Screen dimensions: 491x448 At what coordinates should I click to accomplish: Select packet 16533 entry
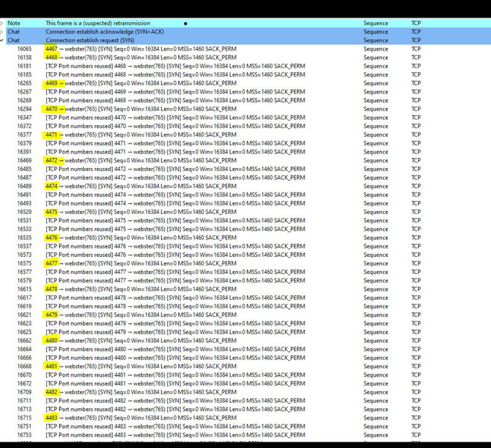245,229
